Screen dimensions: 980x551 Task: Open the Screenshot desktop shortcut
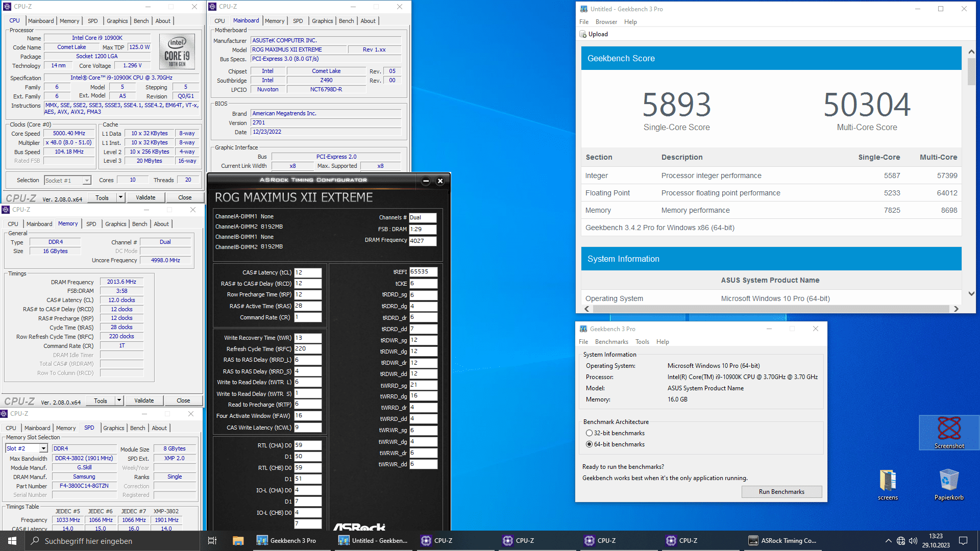(949, 433)
